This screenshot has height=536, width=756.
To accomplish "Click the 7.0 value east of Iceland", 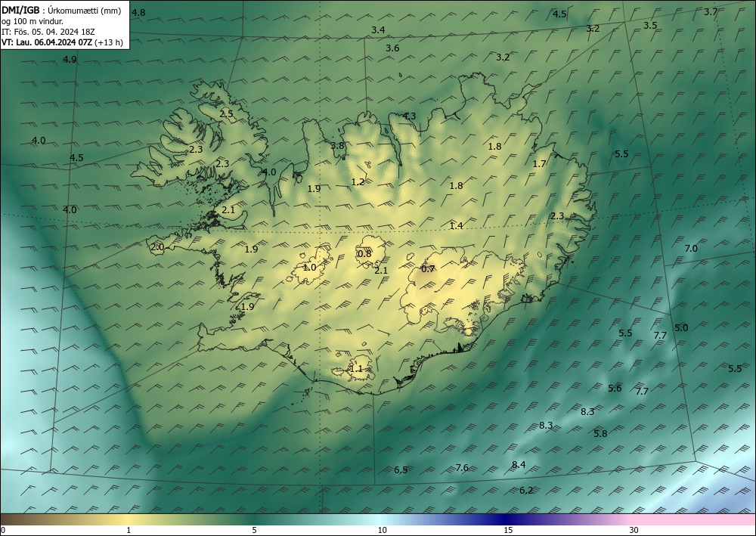I will coord(691,249).
